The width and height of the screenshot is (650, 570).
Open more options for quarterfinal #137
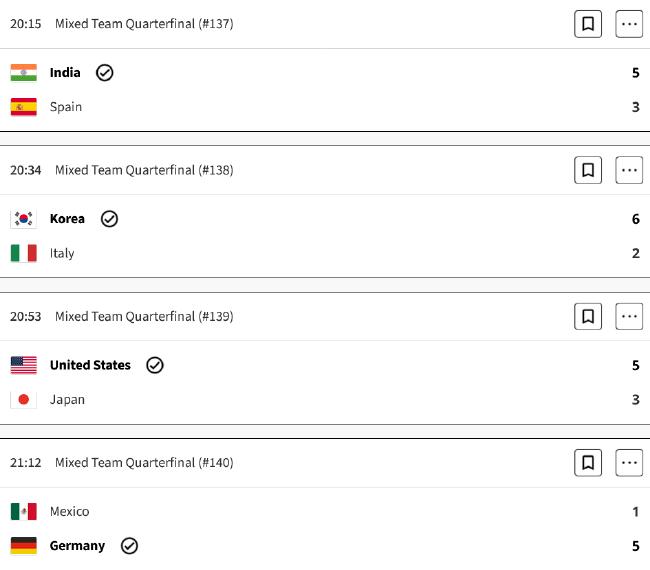pyautogui.click(x=629, y=24)
